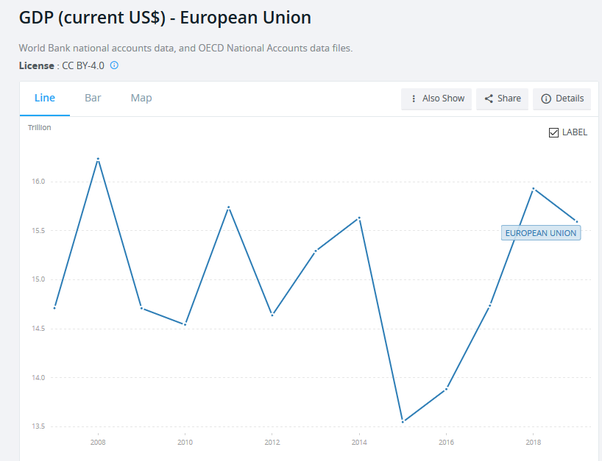Select the 2015 lowest data point
The height and width of the screenshot is (461, 602).
(x=402, y=421)
